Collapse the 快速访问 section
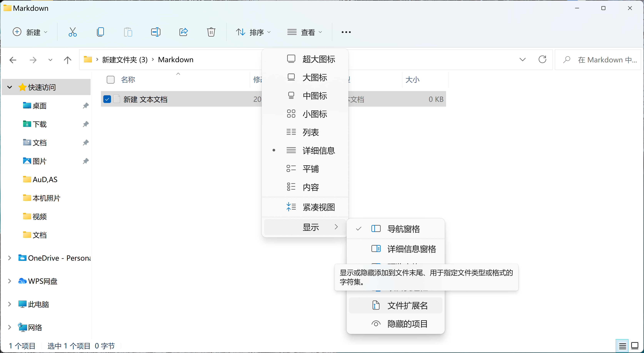 [9, 87]
